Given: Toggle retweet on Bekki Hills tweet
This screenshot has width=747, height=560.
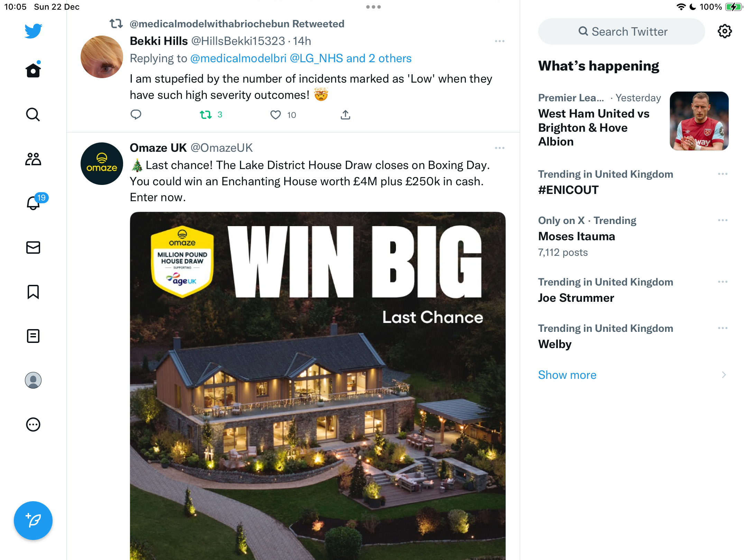Looking at the screenshot, I should [x=206, y=115].
